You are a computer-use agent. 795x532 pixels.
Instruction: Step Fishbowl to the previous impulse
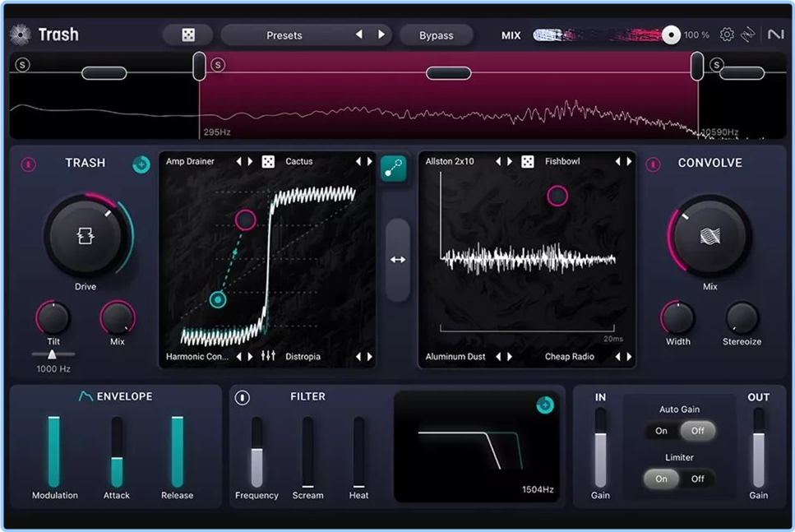click(x=618, y=161)
